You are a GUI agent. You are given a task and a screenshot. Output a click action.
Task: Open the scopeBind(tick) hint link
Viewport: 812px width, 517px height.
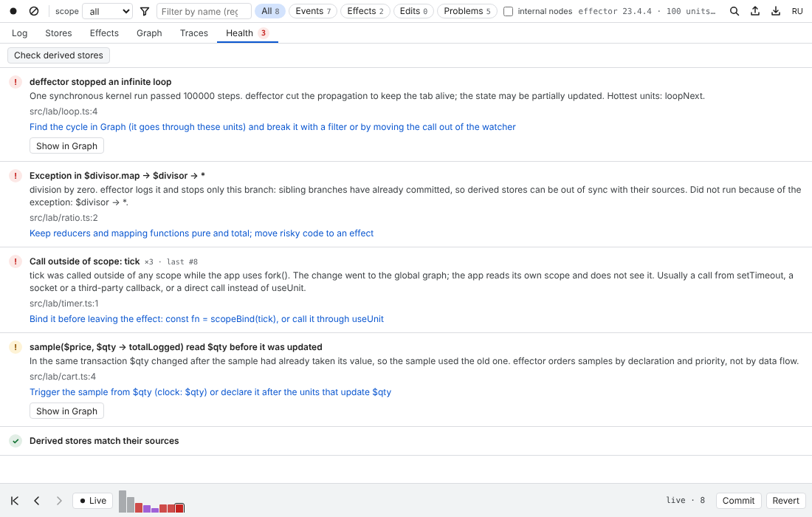click(207, 319)
